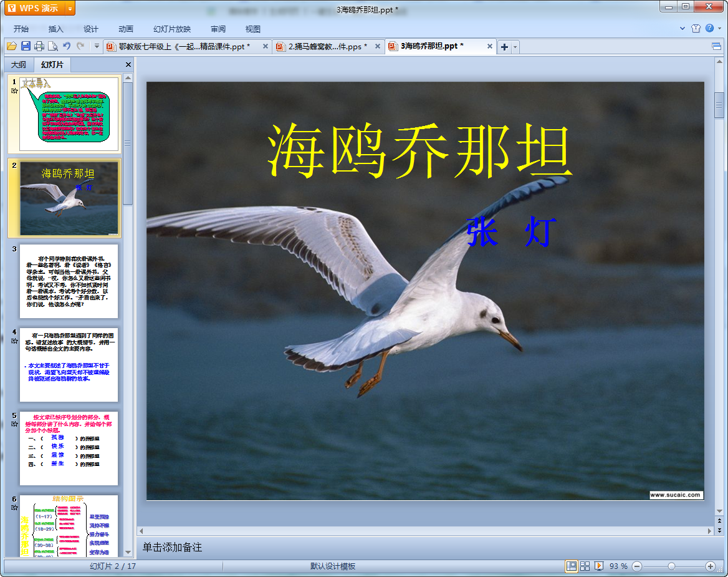The image size is (728, 577).
Task: Zoom out with the minus button
Action: (x=637, y=566)
